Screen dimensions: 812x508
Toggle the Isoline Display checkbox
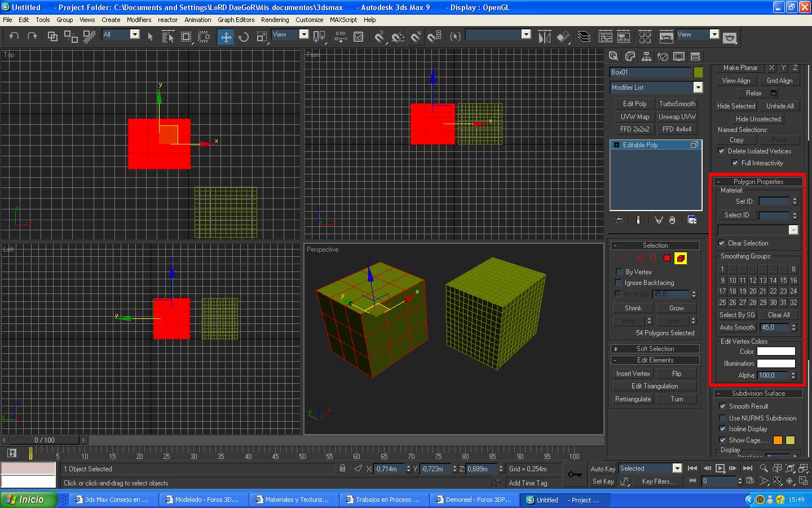[722, 428]
